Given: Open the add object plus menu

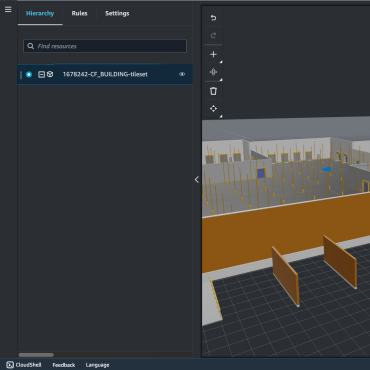Looking at the screenshot, I should 213,54.
